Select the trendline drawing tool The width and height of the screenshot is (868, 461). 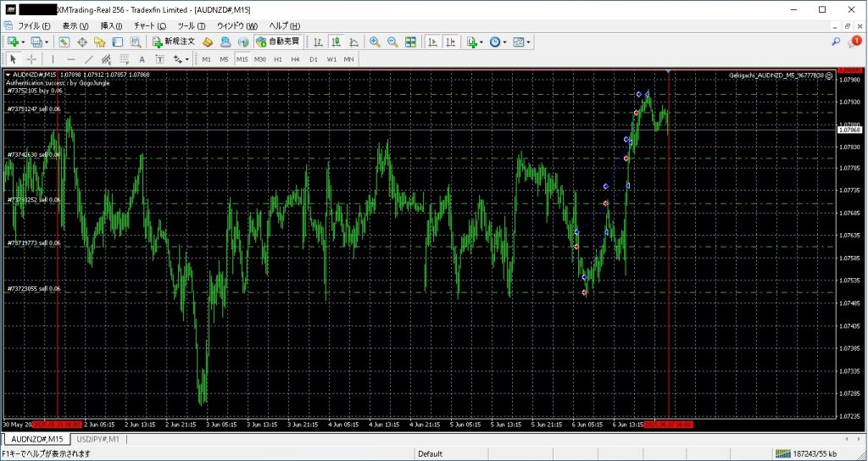(88, 59)
